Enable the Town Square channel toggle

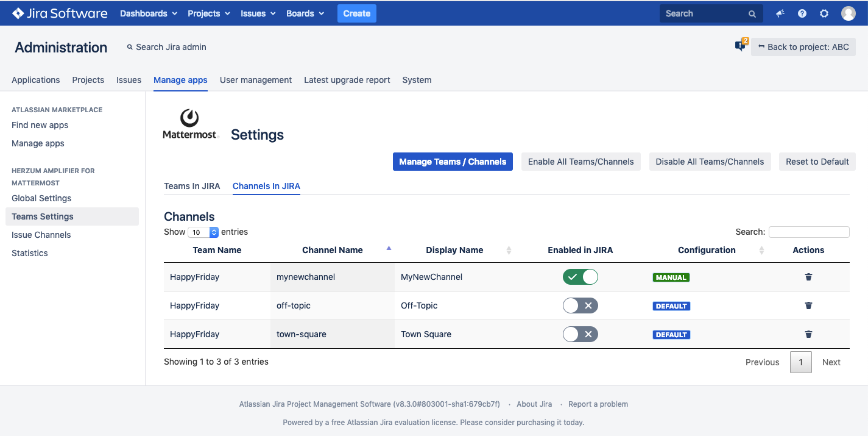[580, 334]
